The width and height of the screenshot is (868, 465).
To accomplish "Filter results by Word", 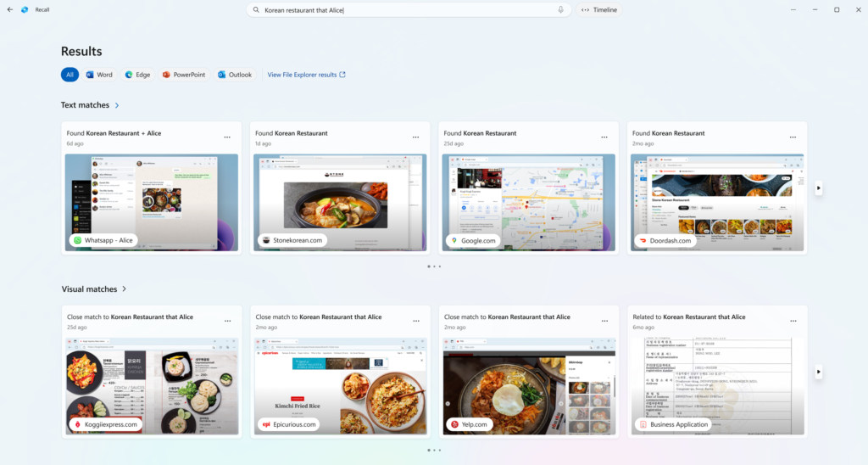I will pos(99,75).
